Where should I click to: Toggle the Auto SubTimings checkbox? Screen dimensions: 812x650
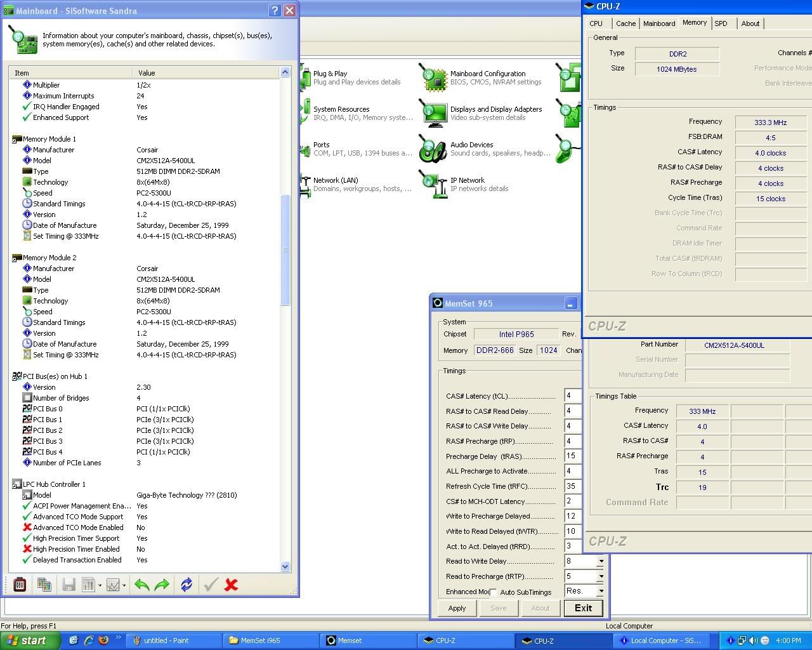[x=493, y=592]
